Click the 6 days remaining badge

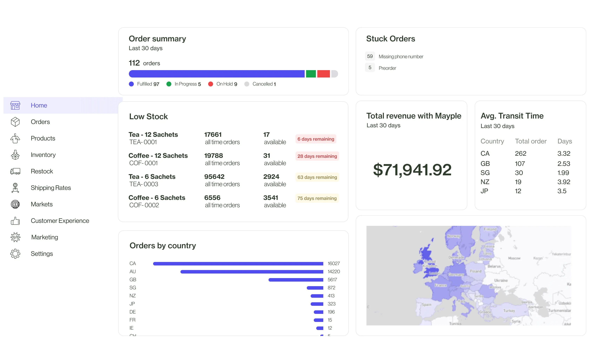click(x=316, y=139)
